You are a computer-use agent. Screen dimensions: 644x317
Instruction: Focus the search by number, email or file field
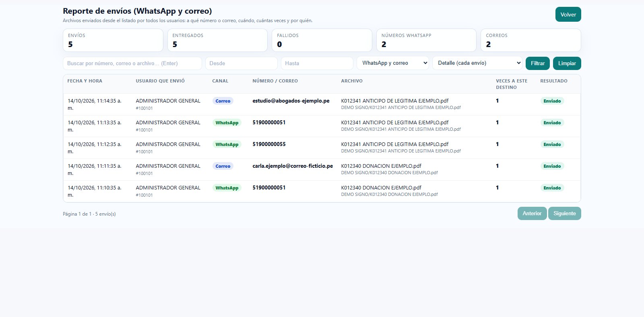(132, 63)
